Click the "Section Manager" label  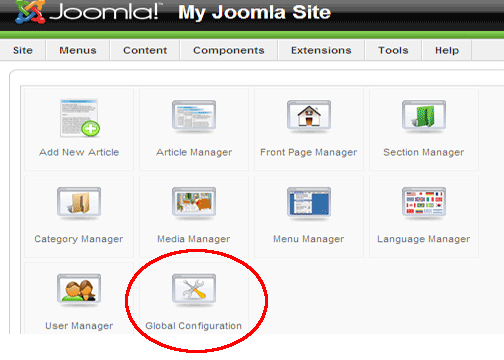point(424,152)
